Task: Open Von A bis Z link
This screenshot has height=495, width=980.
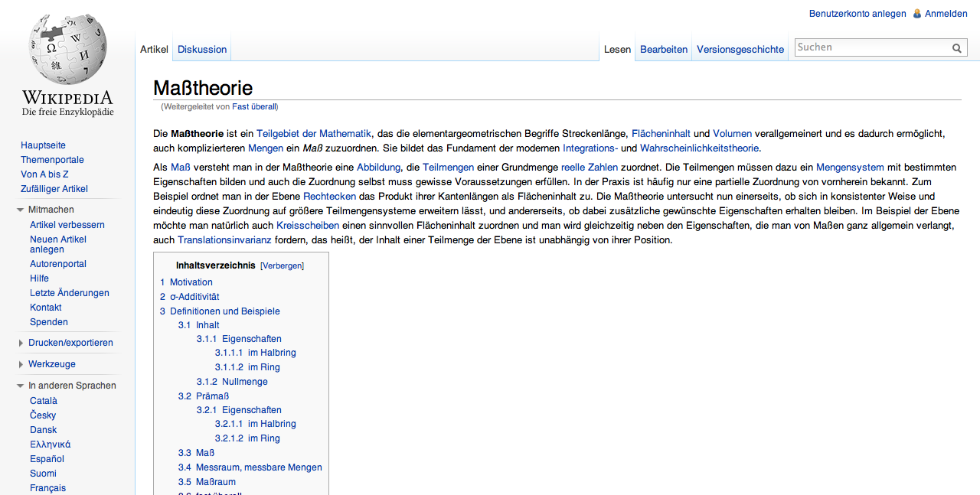Action: pos(44,174)
